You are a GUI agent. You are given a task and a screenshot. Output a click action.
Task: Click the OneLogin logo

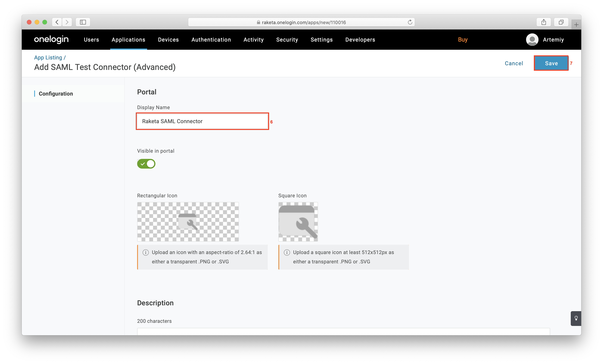51,39
